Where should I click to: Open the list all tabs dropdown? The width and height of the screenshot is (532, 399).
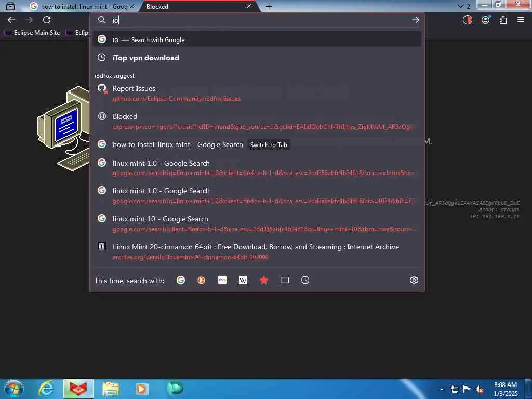click(464, 6)
